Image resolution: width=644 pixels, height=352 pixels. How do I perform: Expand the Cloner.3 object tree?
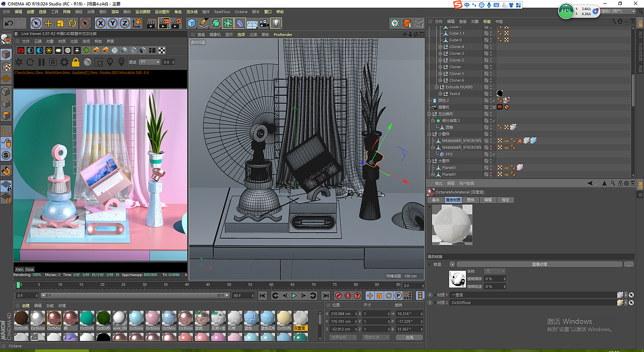440,53
